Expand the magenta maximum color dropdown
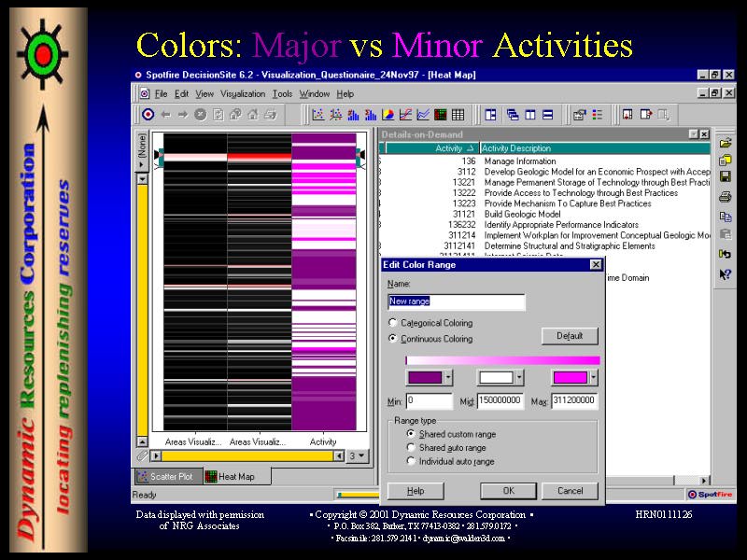This screenshot has height=560, width=747. (594, 378)
